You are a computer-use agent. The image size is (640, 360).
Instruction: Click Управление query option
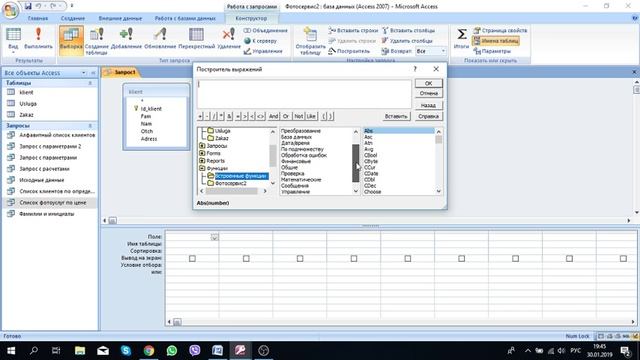click(263, 51)
